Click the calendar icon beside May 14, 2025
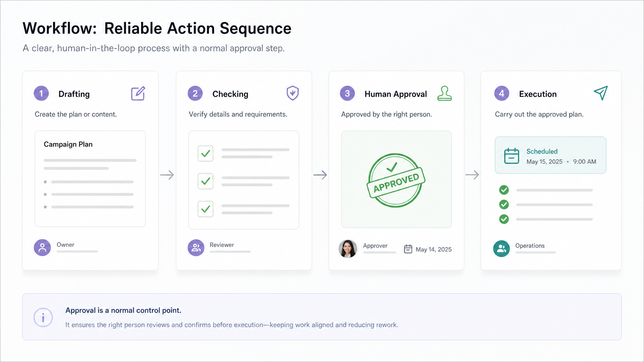The image size is (644, 362). click(408, 249)
